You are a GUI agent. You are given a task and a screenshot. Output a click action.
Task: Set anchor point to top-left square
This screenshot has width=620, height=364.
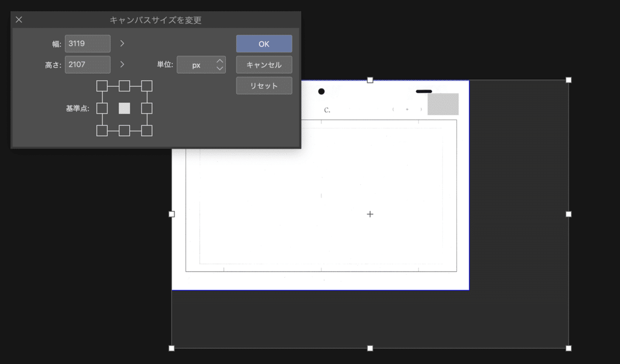coord(101,85)
